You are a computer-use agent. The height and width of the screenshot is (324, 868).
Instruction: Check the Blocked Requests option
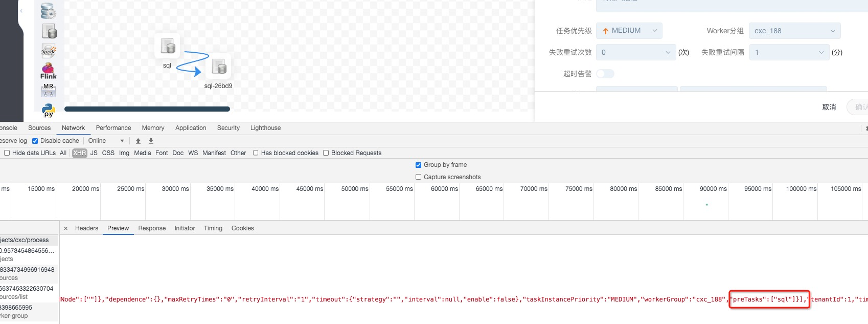coord(326,153)
